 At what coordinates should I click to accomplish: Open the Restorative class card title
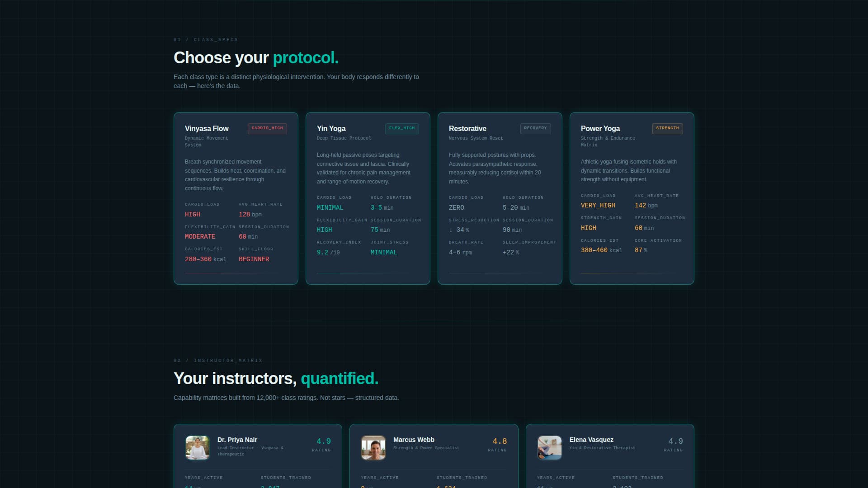467,128
